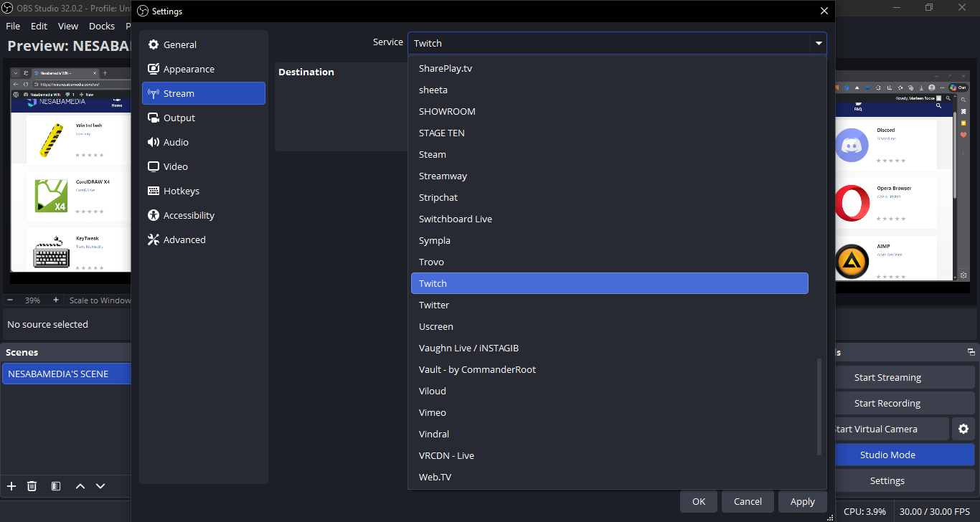The width and height of the screenshot is (980, 522).
Task: Click Cancel in the Settings dialog
Action: pos(748,501)
